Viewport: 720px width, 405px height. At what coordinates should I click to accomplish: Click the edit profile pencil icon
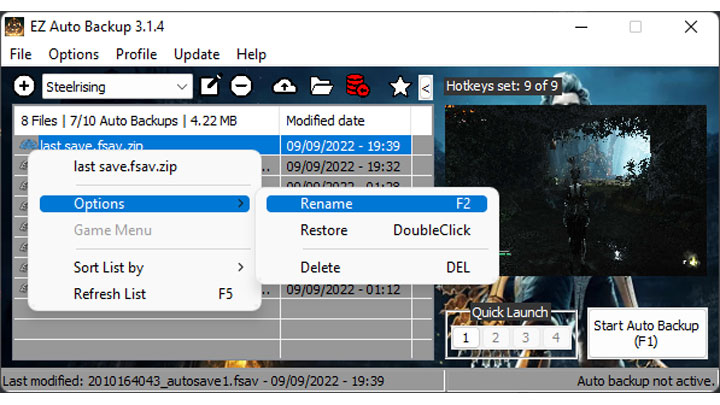pyautogui.click(x=211, y=86)
